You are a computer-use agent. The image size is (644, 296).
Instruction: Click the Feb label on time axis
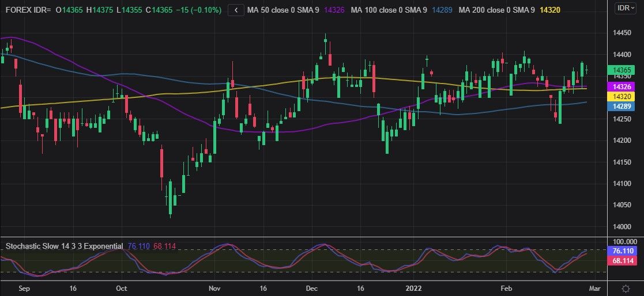pyautogui.click(x=507, y=288)
